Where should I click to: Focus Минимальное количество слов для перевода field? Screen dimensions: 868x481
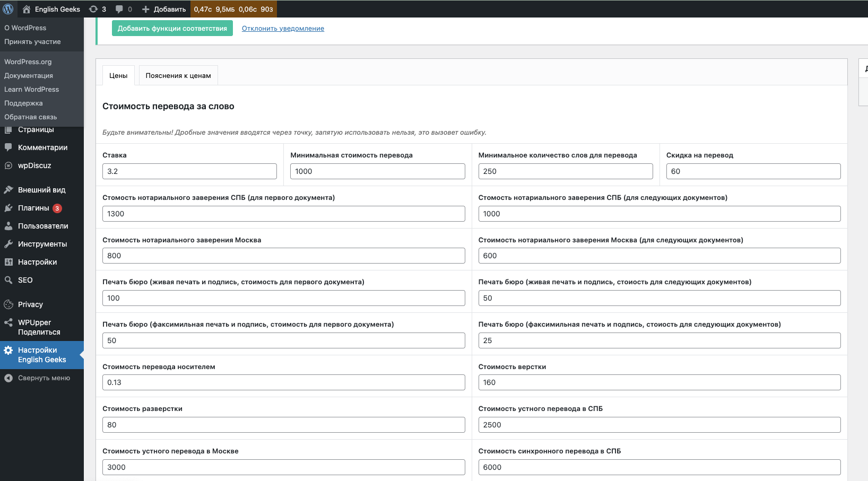point(566,171)
